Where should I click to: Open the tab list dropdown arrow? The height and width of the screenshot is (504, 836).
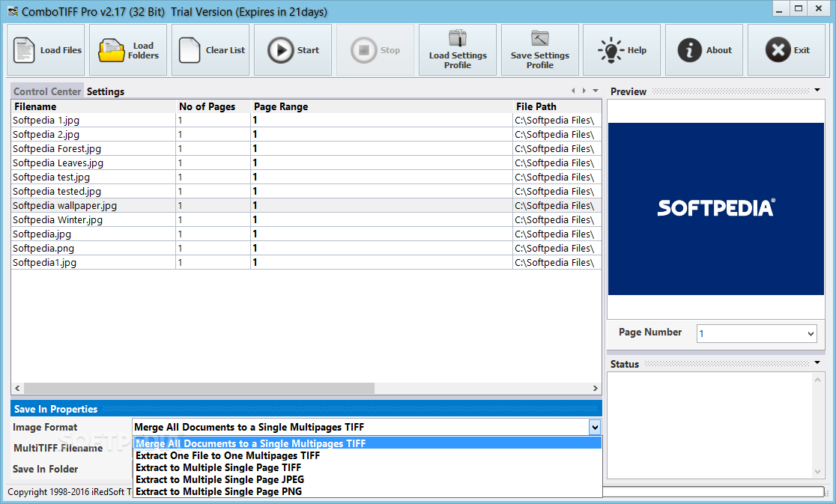(x=596, y=91)
